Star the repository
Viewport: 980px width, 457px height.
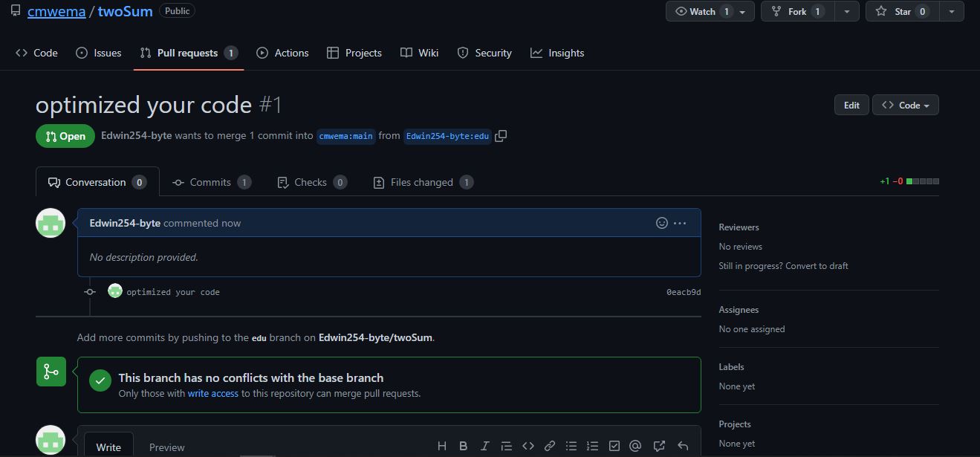pos(902,11)
